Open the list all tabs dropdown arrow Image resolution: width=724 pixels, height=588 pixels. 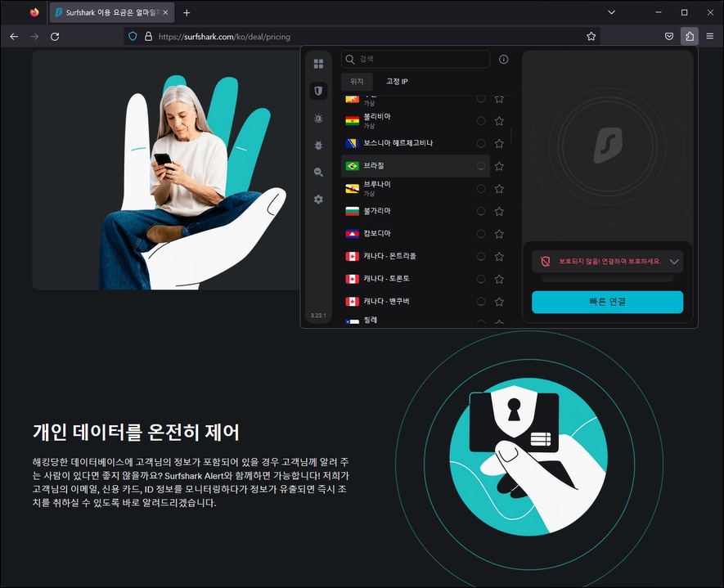pyautogui.click(x=611, y=12)
